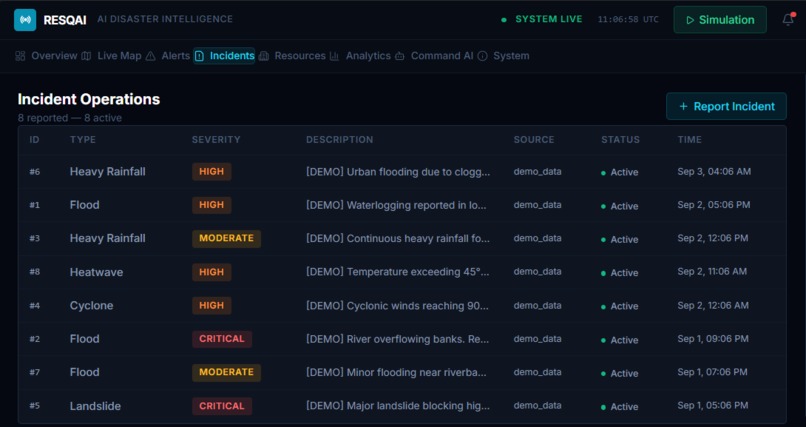Click the RESQAI broadcast logo icon
Screen dimensions: 806x427
pos(25,20)
